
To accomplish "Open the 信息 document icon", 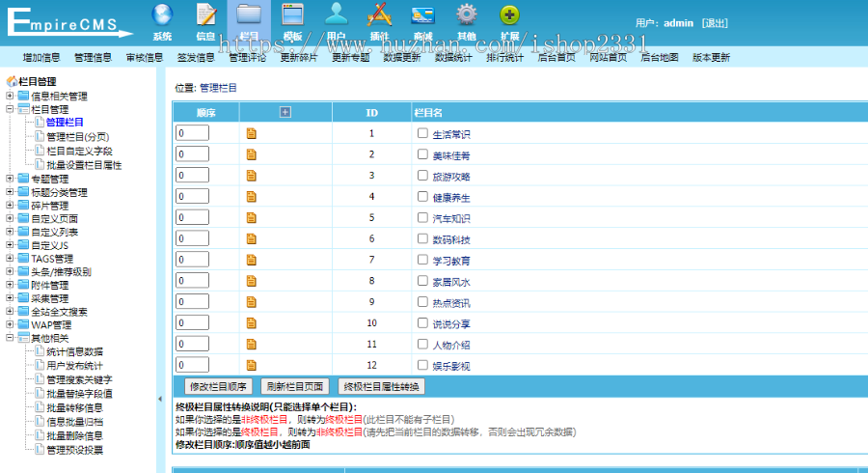I will pos(206,14).
